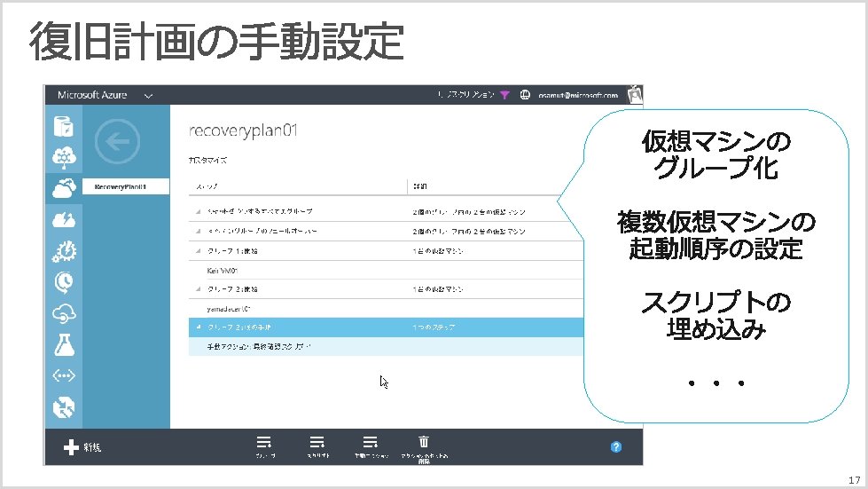Open the account avatar picture in header
The width and height of the screenshot is (868, 489).
(x=635, y=95)
